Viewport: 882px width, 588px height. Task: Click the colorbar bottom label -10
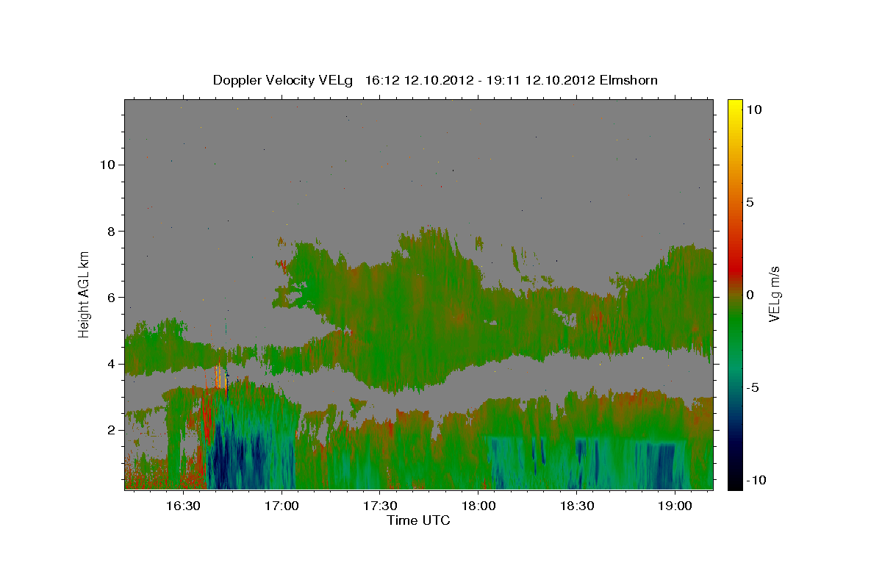click(755, 481)
